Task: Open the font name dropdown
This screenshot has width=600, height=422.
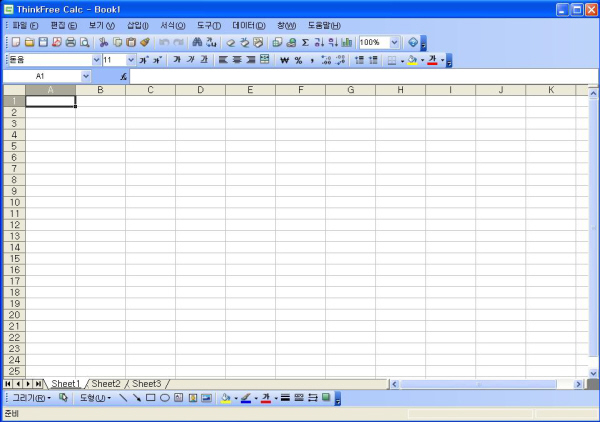Action: pyautogui.click(x=96, y=60)
